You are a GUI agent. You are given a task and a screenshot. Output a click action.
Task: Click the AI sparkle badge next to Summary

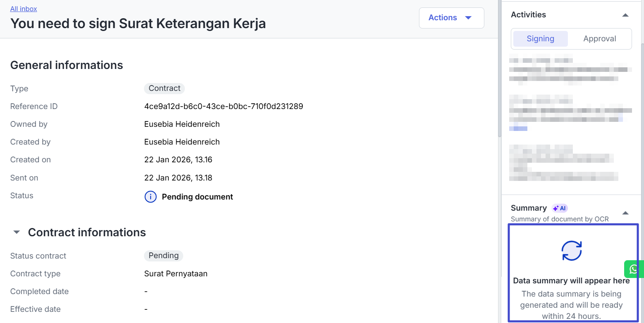pos(560,208)
